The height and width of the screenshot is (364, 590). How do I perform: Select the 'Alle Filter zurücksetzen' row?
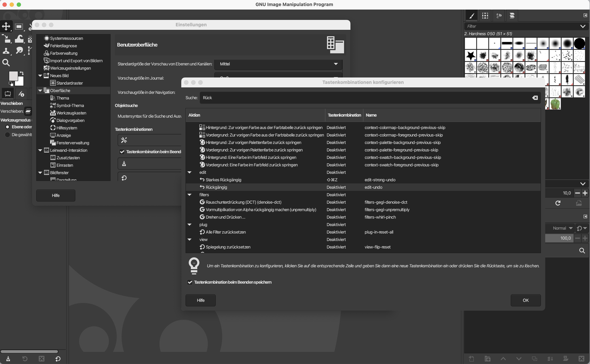click(x=363, y=232)
